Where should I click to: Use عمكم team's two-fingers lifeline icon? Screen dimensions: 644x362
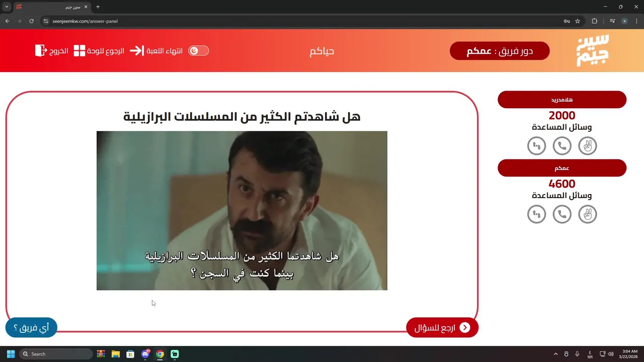click(x=588, y=215)
